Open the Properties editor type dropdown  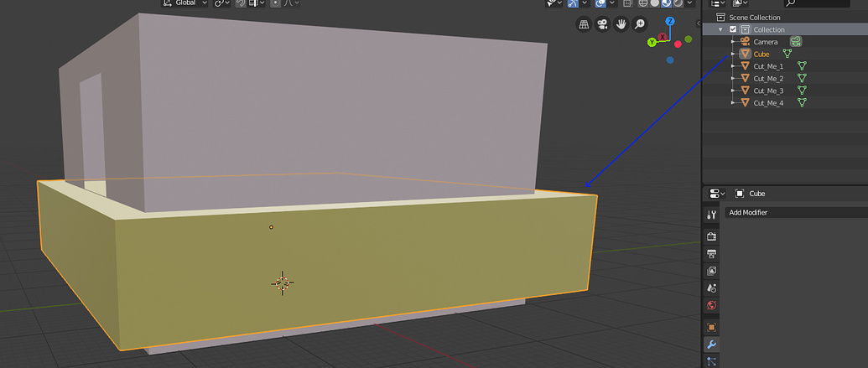click(x=717, y=193)
